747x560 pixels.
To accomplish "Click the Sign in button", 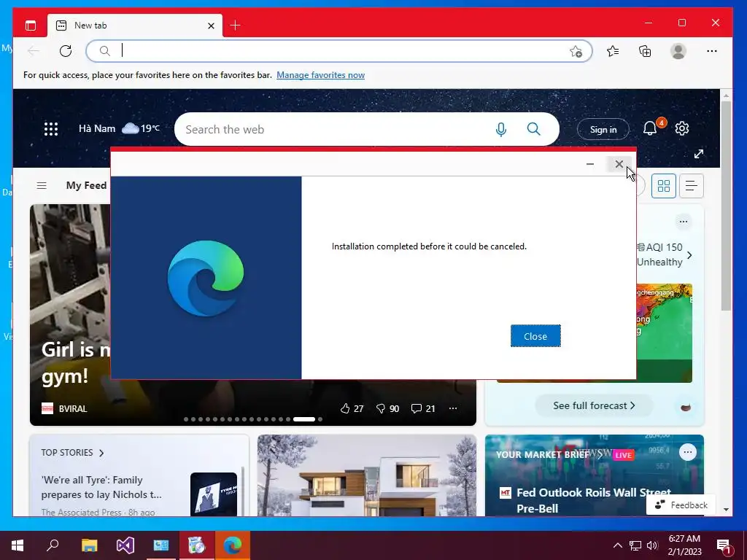I will tap(603, 130).
